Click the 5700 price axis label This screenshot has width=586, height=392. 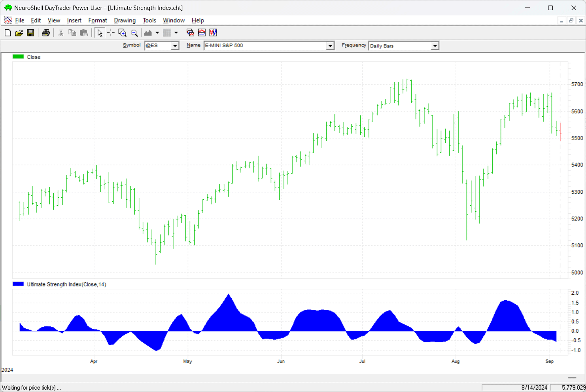pyautogui.click(x=577, y=84)
